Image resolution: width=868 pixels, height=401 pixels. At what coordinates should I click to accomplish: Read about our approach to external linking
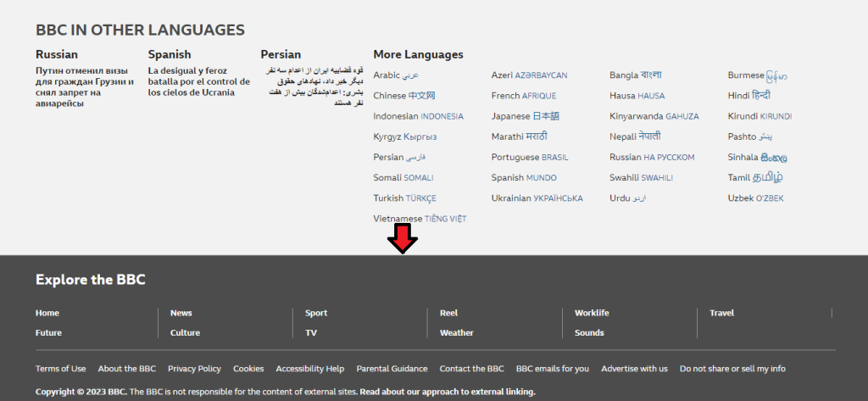click(x=448, y=392)
